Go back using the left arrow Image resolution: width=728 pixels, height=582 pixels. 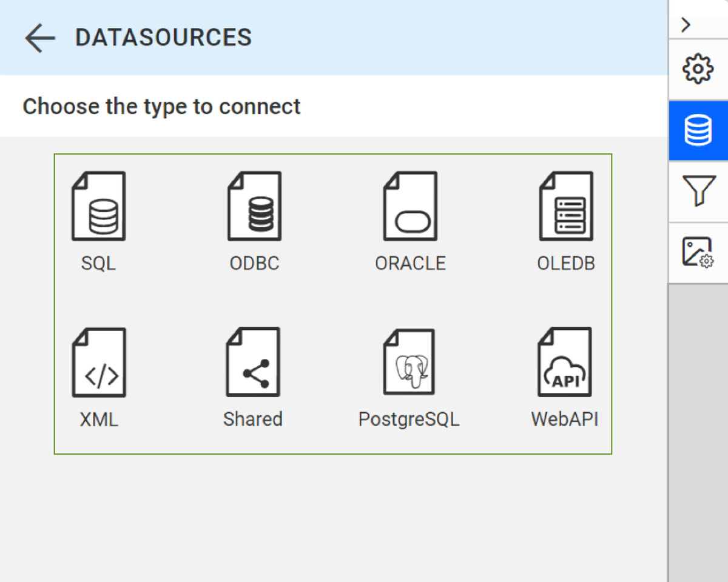click(40, 38)
